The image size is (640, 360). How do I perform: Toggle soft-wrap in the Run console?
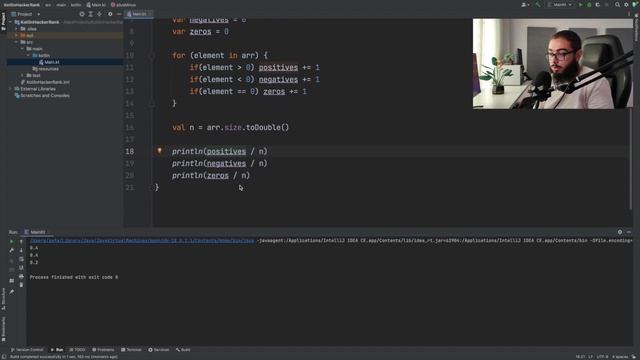pos(21,259)
